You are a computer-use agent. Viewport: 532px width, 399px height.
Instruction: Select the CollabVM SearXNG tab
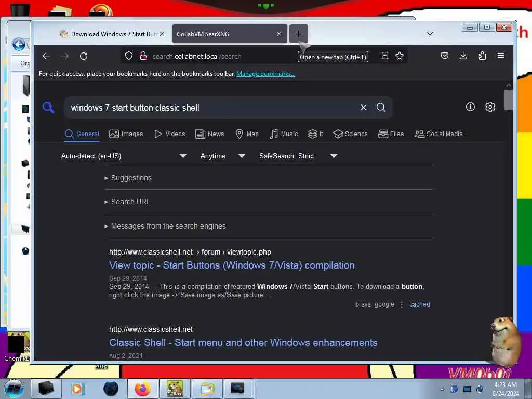[x=230, y=34]
